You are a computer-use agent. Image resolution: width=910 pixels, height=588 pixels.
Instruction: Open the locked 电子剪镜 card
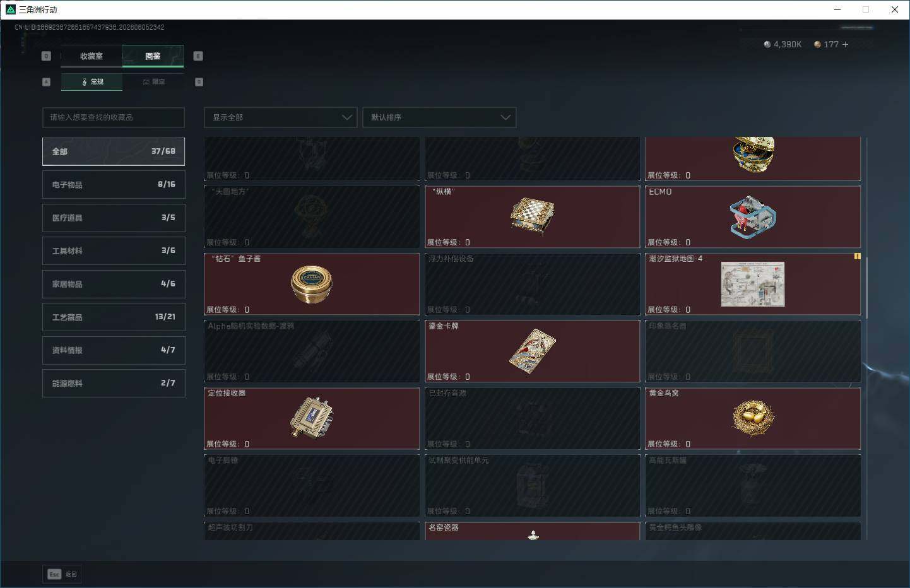(312, 486)
